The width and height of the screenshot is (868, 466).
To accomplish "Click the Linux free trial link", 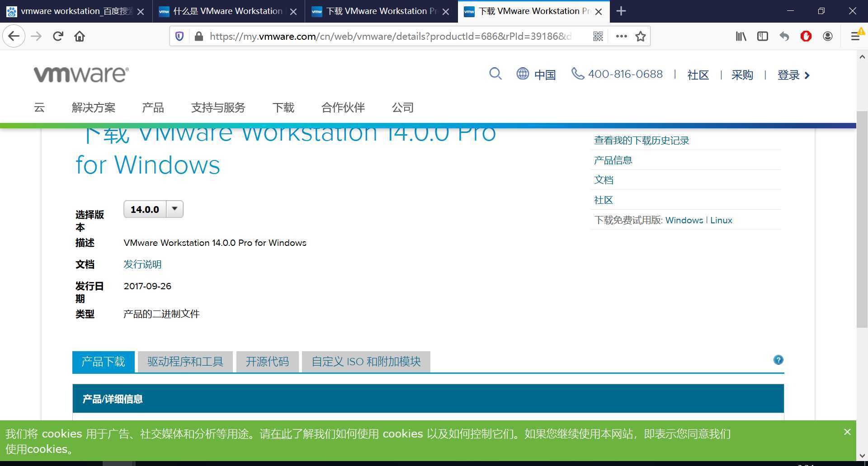I will [x=721, y=220].
